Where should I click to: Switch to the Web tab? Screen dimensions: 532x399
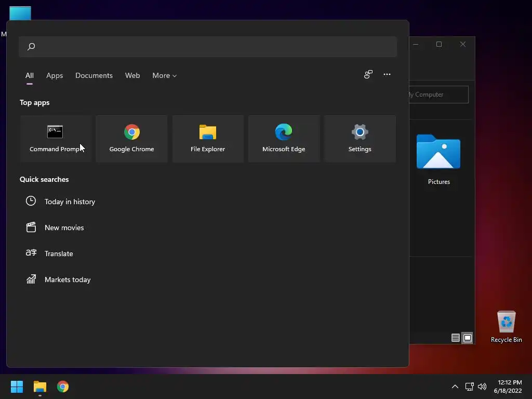pos(132,75)
